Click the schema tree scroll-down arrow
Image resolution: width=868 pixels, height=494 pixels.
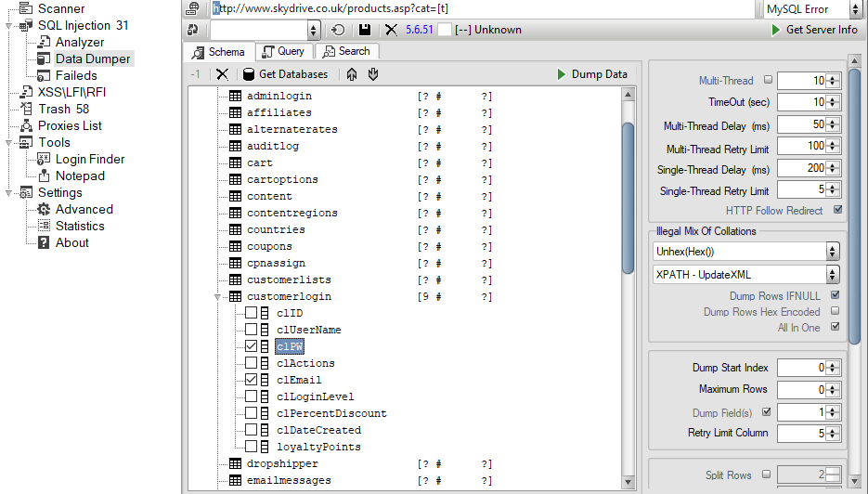coord(628,482)
